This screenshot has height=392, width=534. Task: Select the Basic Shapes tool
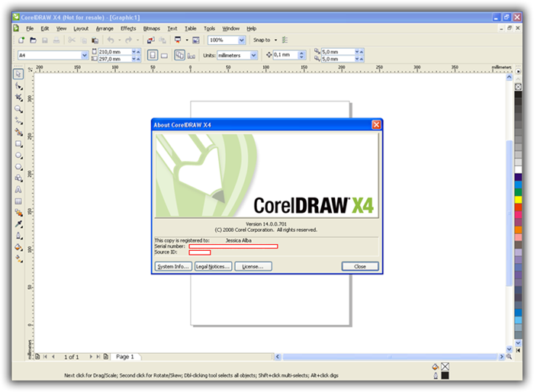18,178
